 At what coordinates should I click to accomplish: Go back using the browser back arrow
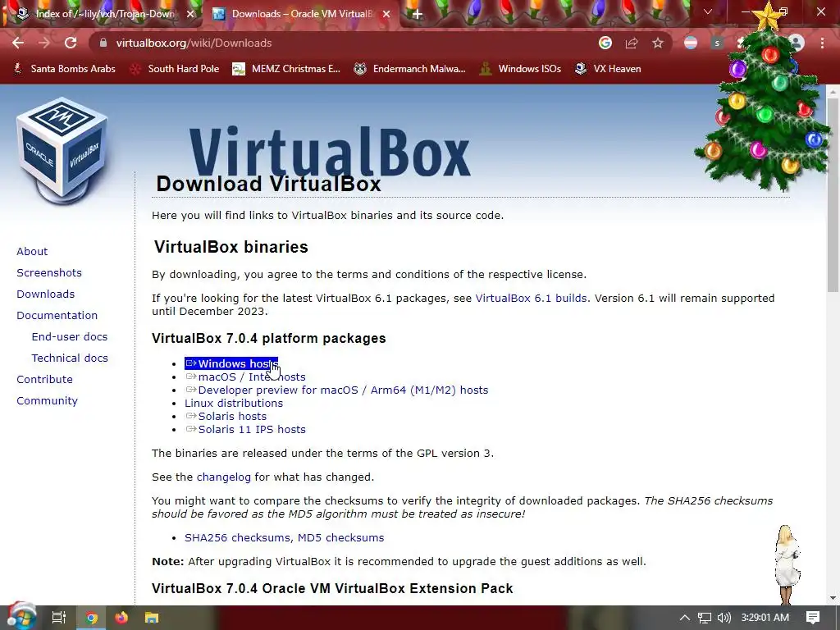(x=18, y=43)
